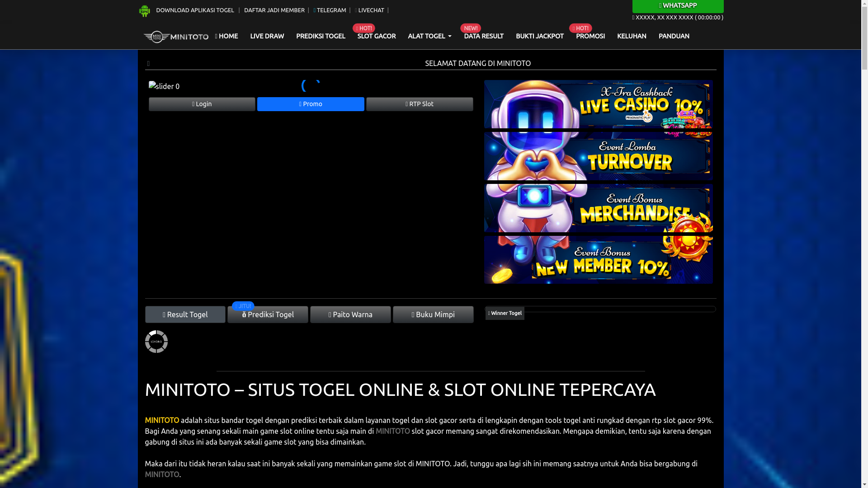868x488 pixels.
Task: Click the HOT badge above Promosi
Action: (581, 28)
